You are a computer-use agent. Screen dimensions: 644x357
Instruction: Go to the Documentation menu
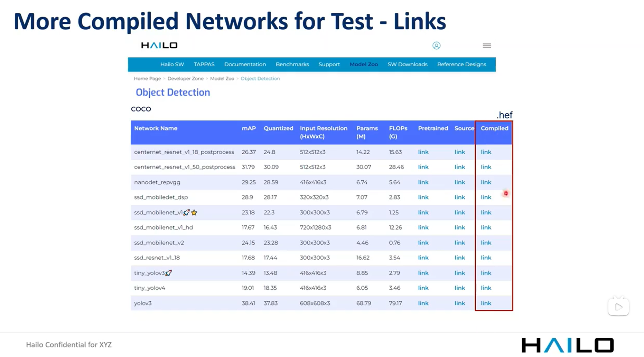[x=245, y=64]
